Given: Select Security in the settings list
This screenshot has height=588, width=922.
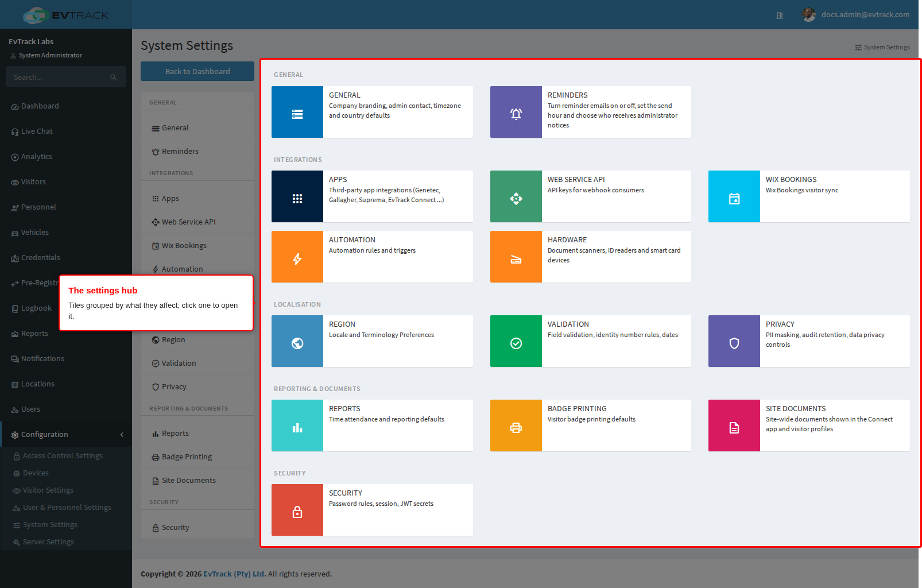Looking at the screenshot, I should point(197,528).
